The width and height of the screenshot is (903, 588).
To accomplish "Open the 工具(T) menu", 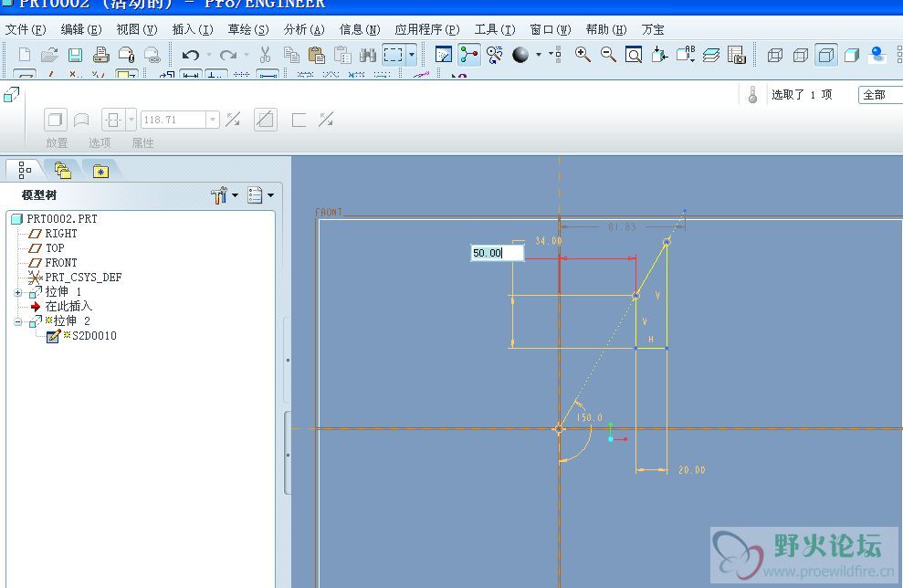I will (x=495, y=29).
